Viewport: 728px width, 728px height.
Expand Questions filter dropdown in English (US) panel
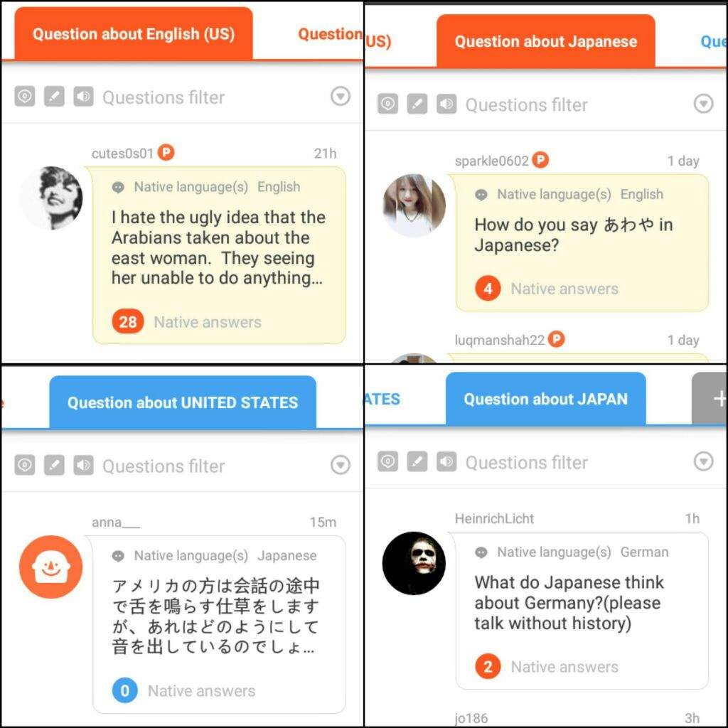[341, 96]
